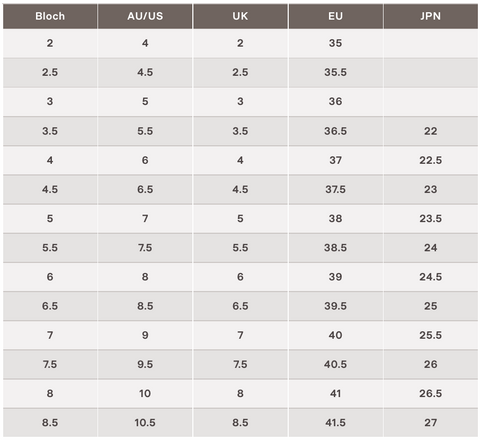The width and height of the screenshot is (480, 440).
Task: Select JPN size 22.5 cell
Action: pos(431,160)
